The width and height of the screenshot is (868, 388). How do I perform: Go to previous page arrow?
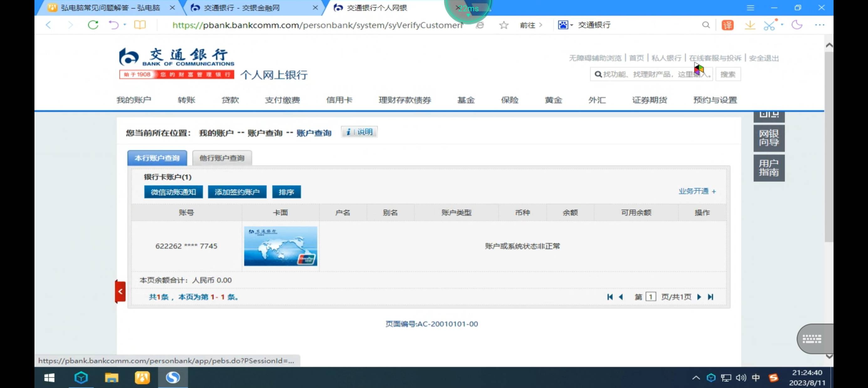tap(621, 297)
